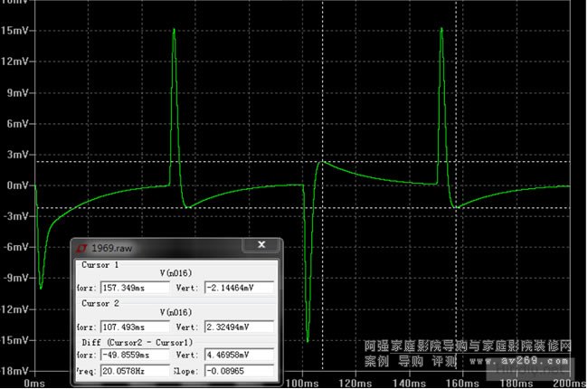Click the Cursor 2 Horz field showing 107.493ms
This screenshot has width=588, height=389.
[x=135, y=326]
